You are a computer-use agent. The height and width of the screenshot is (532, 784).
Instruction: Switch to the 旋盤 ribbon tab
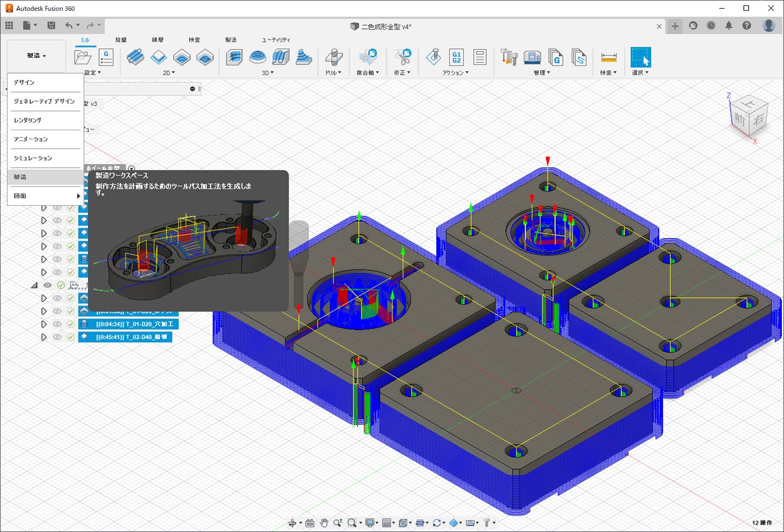121,40
